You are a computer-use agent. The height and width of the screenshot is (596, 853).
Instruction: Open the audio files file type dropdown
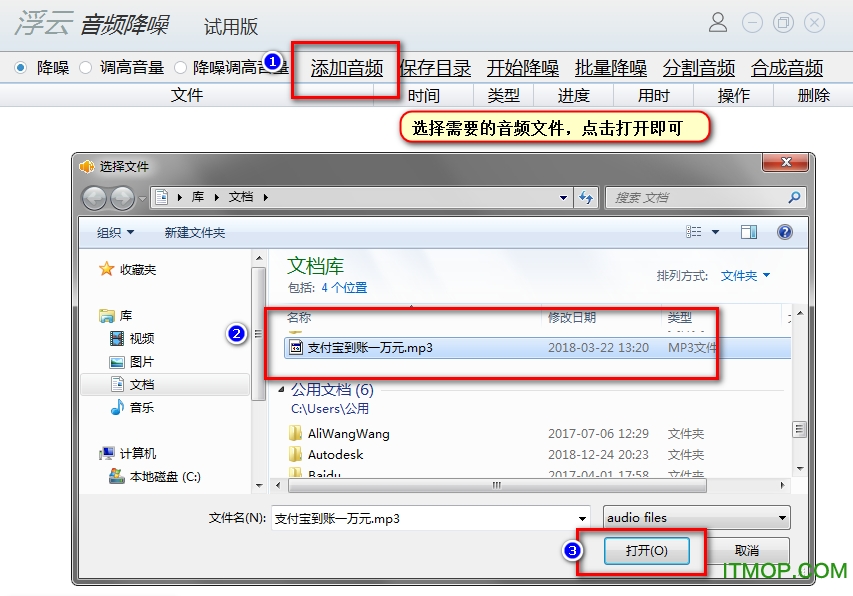coord(696,517)
